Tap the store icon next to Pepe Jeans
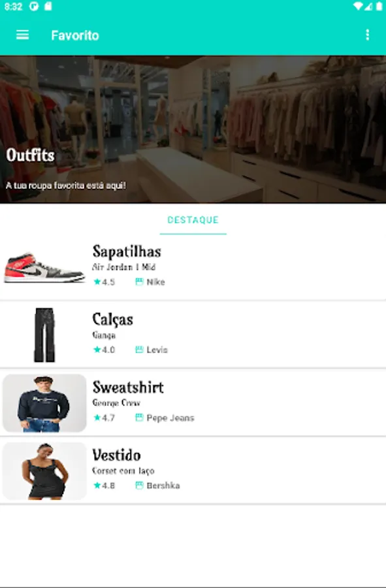386x588 pixels. (x=139, y=417)
